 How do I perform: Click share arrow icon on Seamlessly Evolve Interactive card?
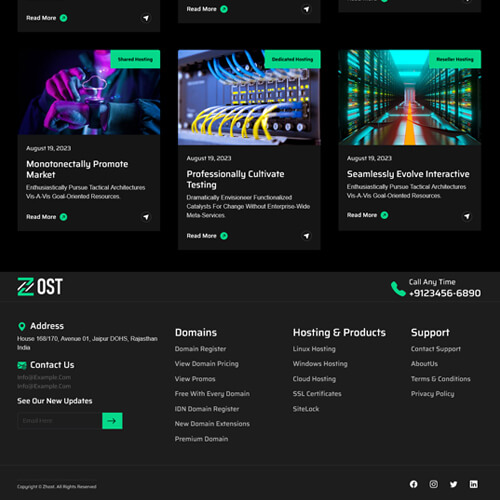tap(467, 216)
